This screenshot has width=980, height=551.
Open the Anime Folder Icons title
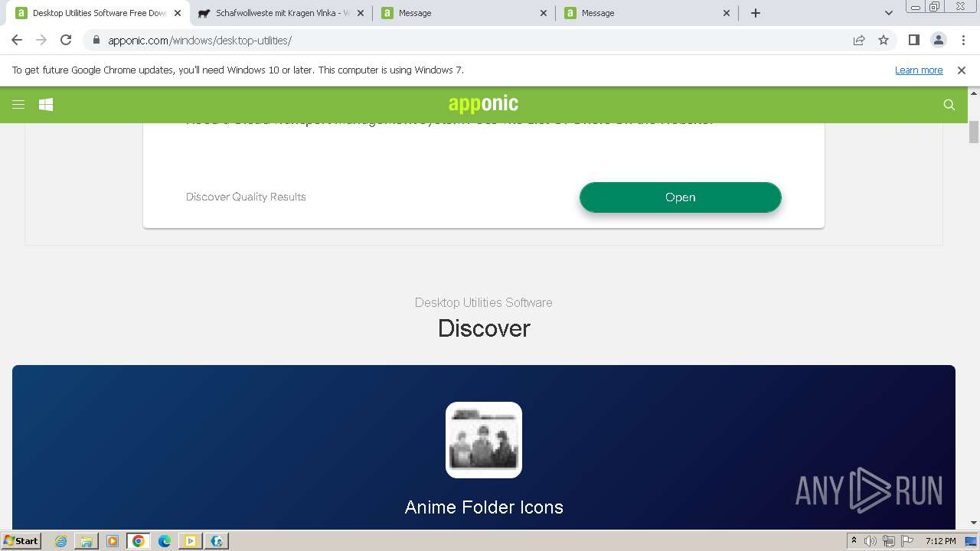(484, 507)
